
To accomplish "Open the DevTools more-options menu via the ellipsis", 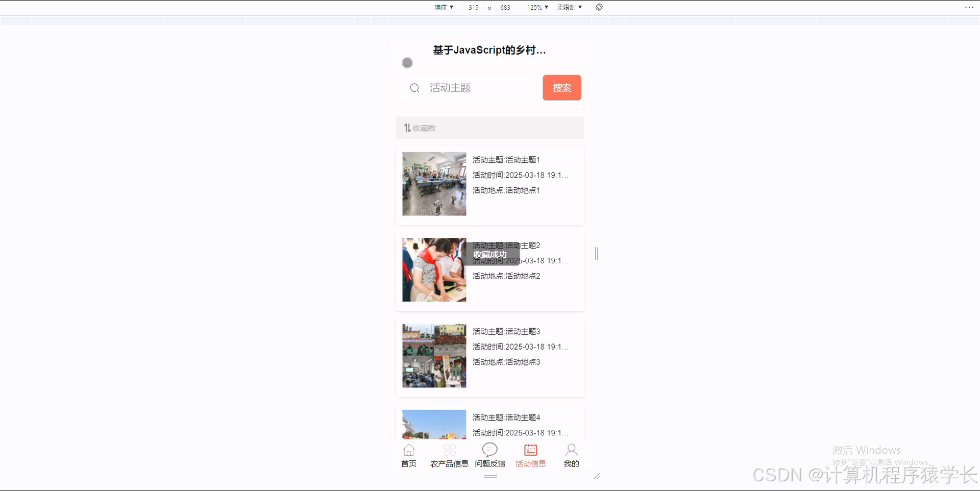I will tap(969, 7).
